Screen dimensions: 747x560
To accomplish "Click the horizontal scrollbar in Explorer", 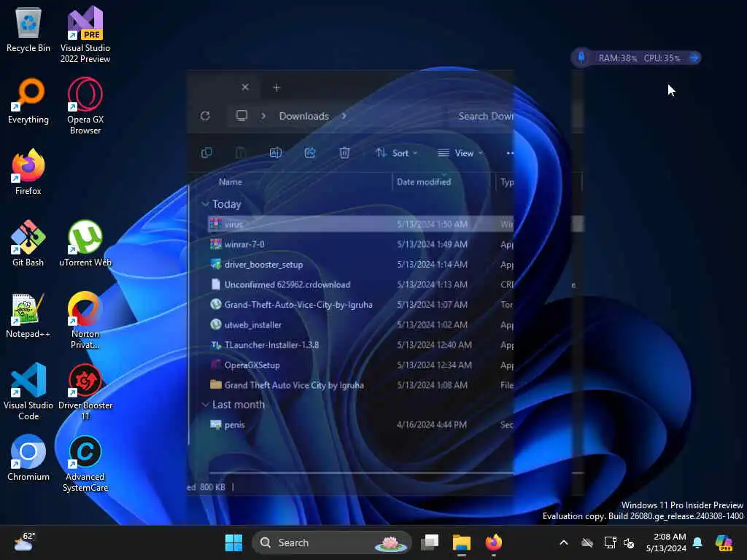I will [360, 472].
